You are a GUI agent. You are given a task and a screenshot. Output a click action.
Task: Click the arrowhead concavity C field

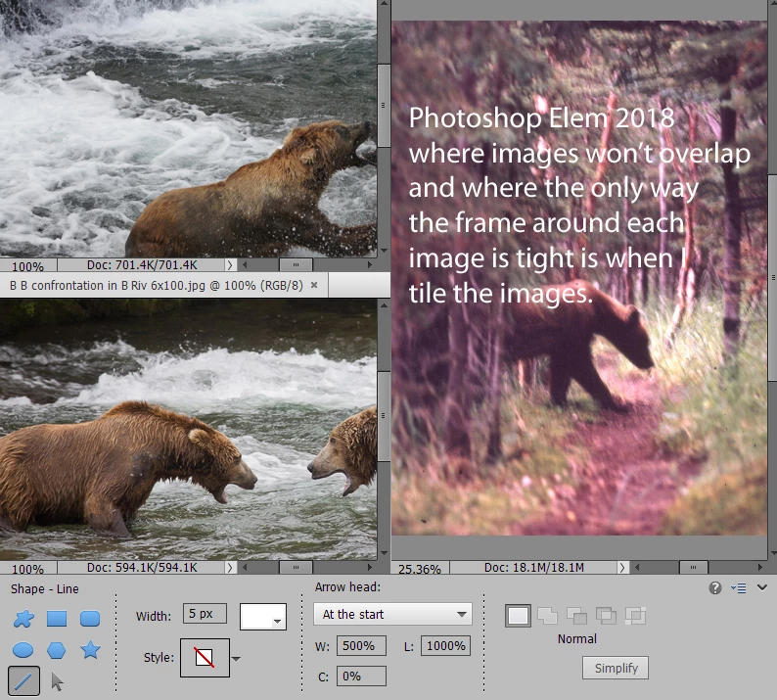point(361,677)
